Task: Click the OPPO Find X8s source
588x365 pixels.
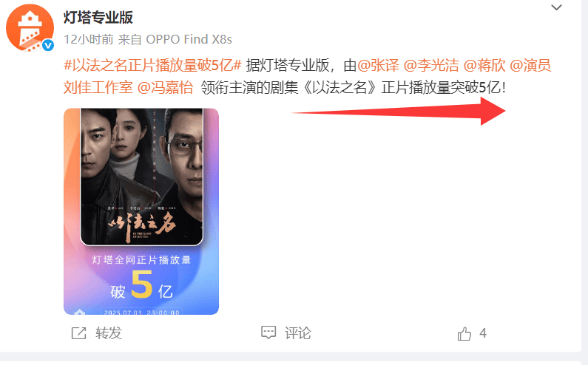Action: 189,39
